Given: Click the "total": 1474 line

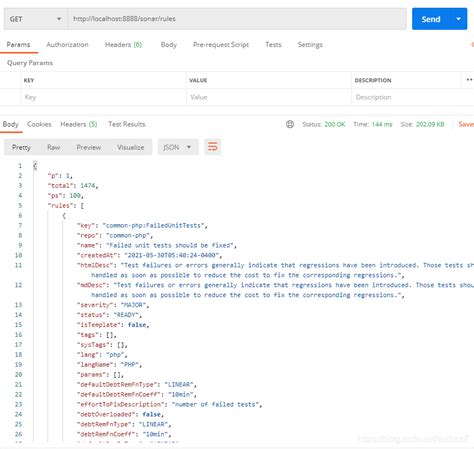Looking at the screenshot, I should [73, 186].
